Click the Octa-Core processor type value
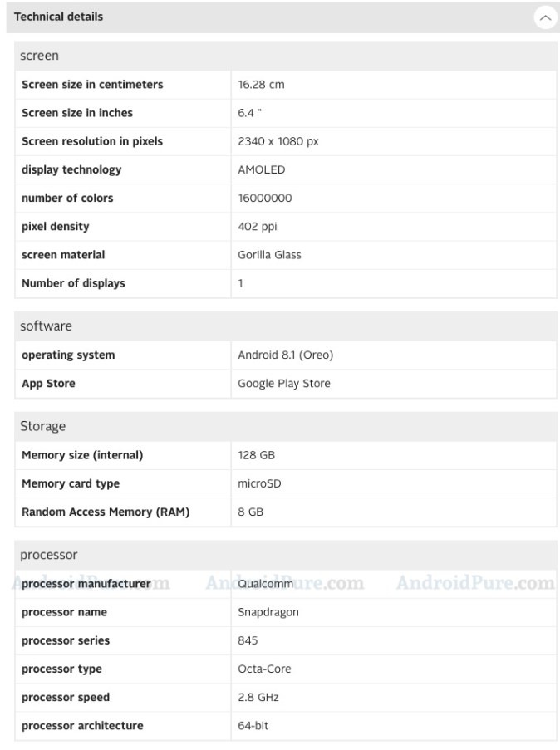The height and width of the screenshot is (750, 560). coord(264,669)
